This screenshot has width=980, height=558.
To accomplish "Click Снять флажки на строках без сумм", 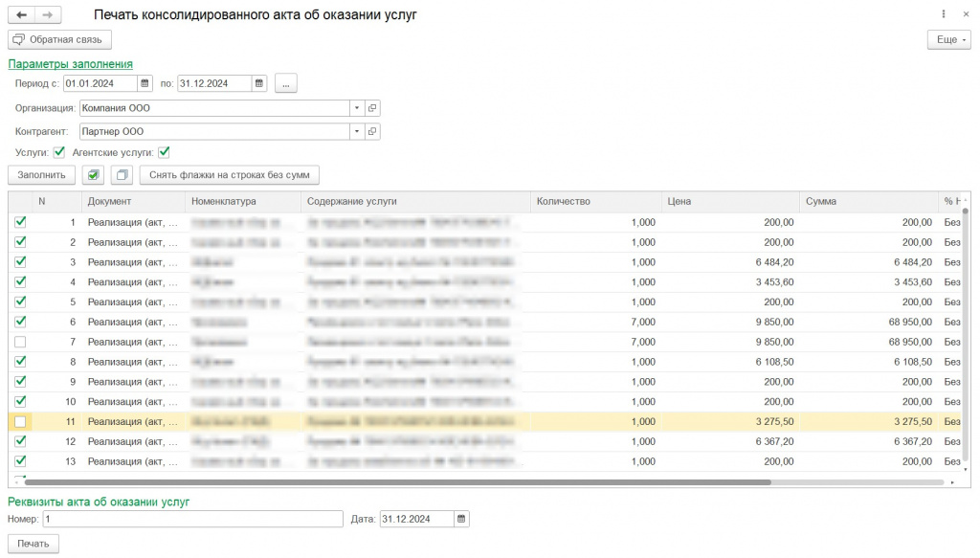I will click(x=230, y=175).
